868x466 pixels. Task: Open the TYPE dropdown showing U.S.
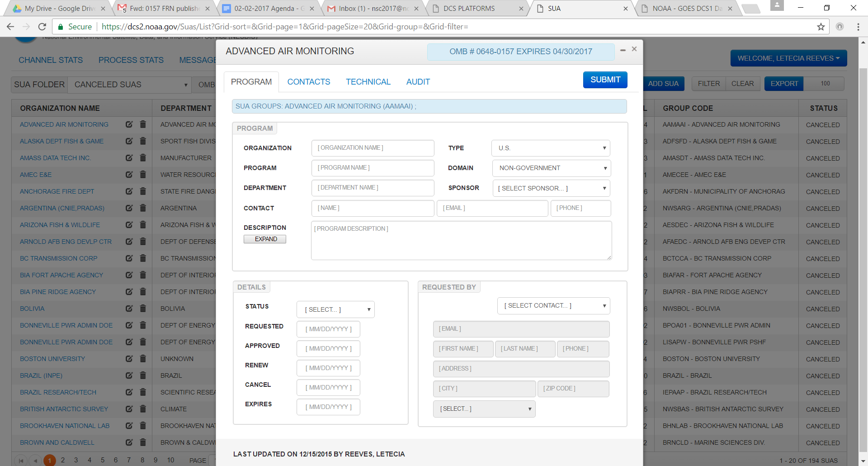click(551, 148)
